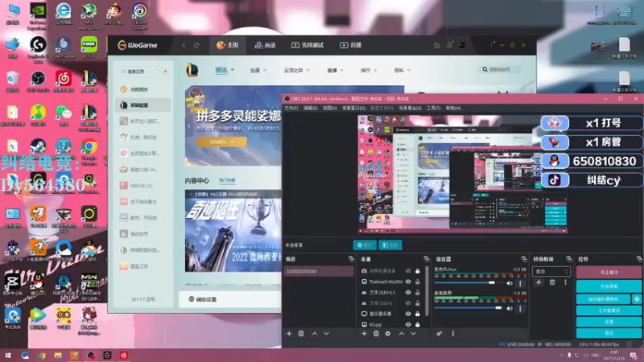Click WeGame refresh icon
644x362 pixels.
coord(196,45)
